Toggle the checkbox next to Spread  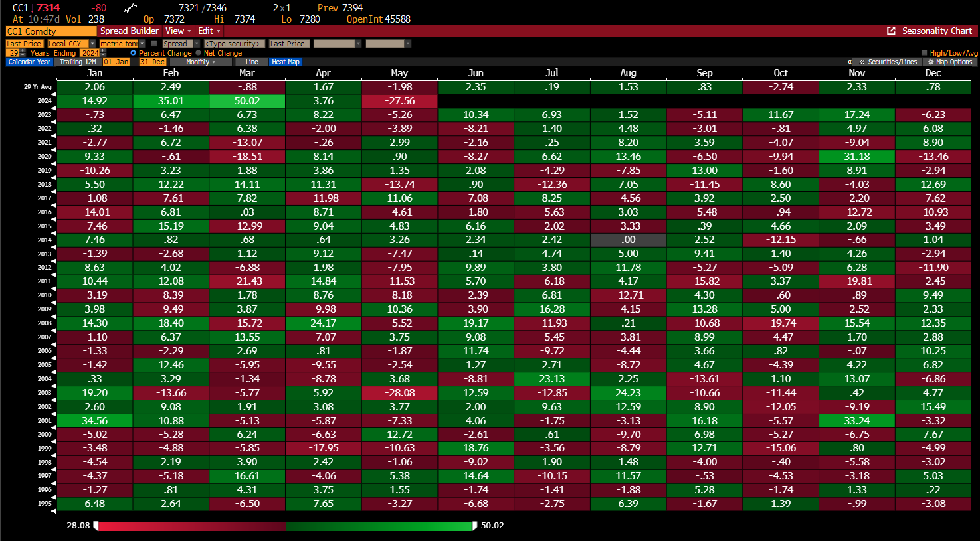154,44
